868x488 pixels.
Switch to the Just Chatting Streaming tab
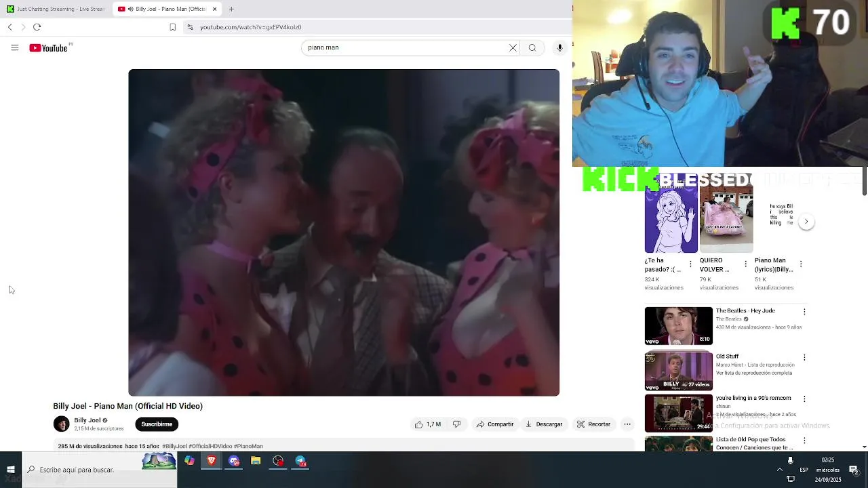point(56,9)
